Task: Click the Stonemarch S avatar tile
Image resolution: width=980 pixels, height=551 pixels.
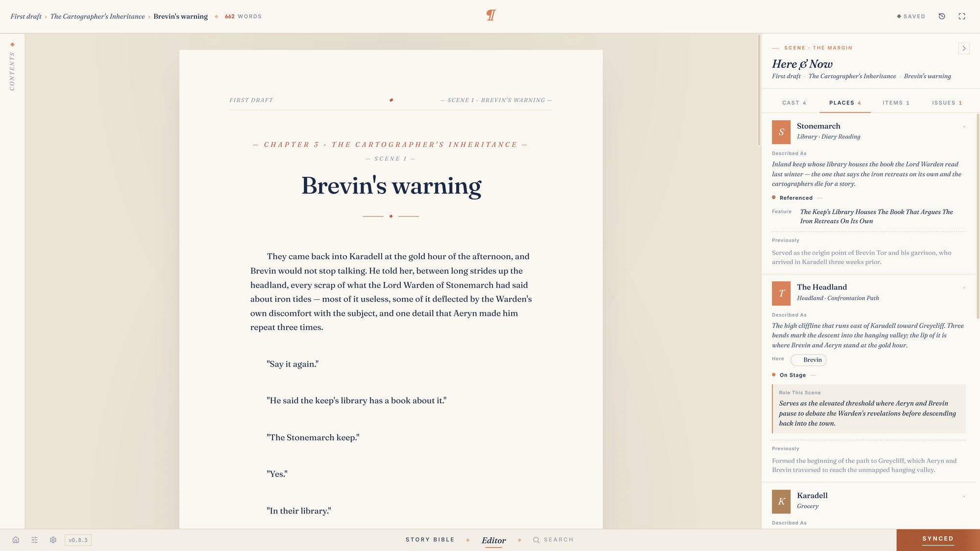Action: (x=781, y=132)
